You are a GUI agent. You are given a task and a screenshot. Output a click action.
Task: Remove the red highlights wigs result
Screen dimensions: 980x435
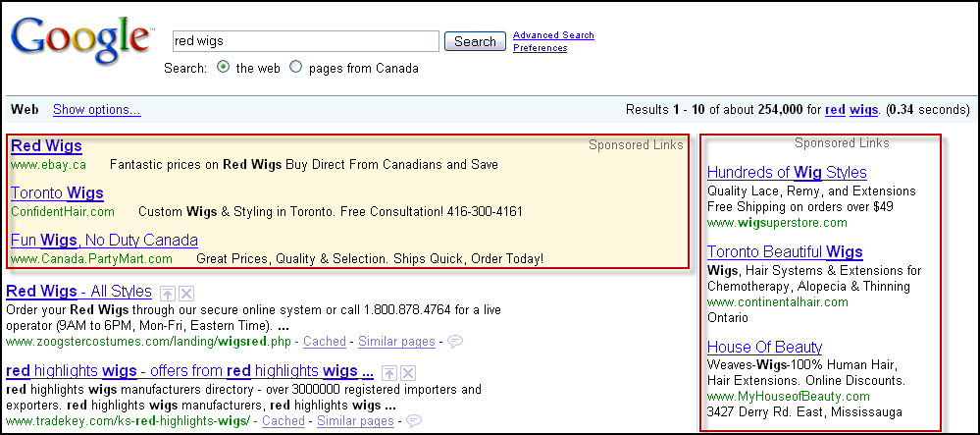[x=409, y=372]
